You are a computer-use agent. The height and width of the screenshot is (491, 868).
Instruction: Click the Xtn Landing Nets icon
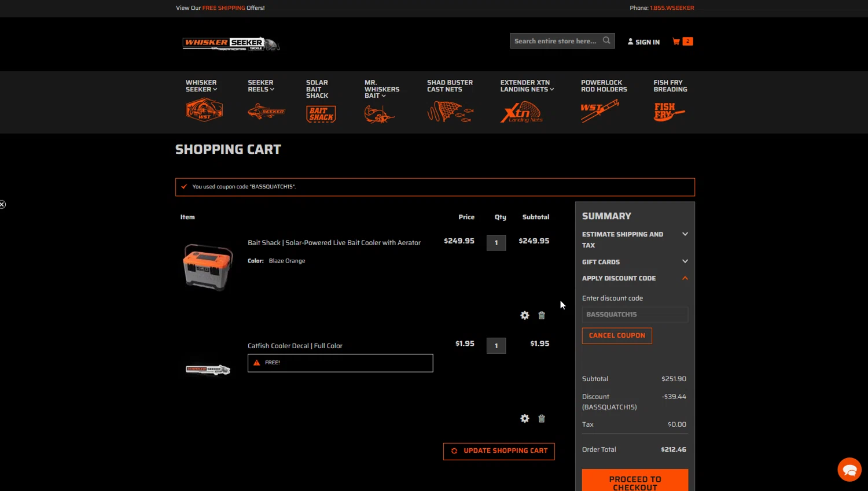(x=521, y=112)
